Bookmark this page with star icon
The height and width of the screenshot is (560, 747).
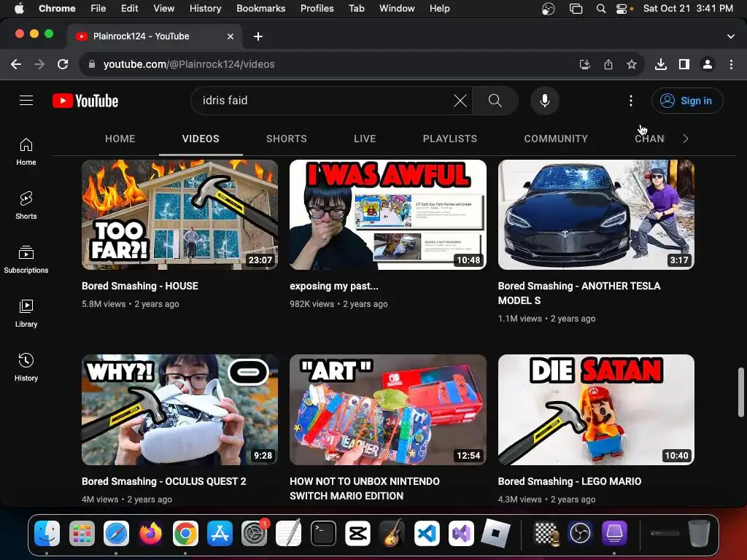click(x=632, y=64)
